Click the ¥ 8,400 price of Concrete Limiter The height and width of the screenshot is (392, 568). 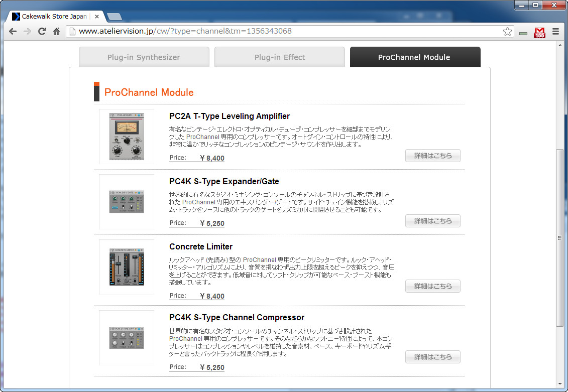click(x=212, y=296)
